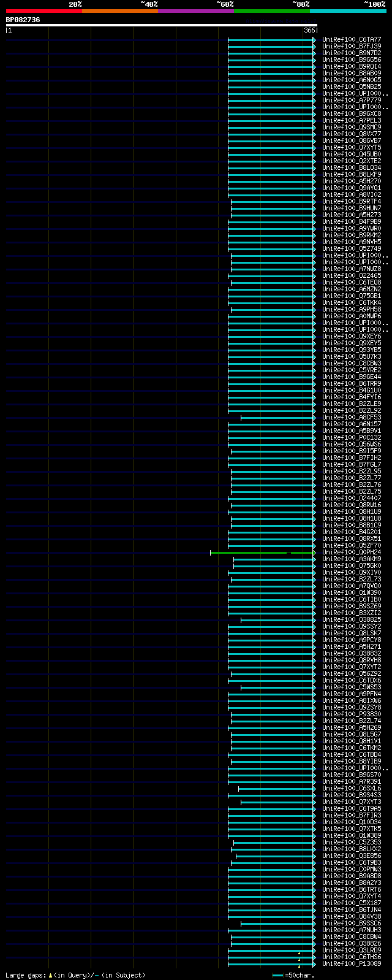The image size is (392, 980).
Task: Select hit UniRef100_Q5NB25
Action: pos(352,87)
